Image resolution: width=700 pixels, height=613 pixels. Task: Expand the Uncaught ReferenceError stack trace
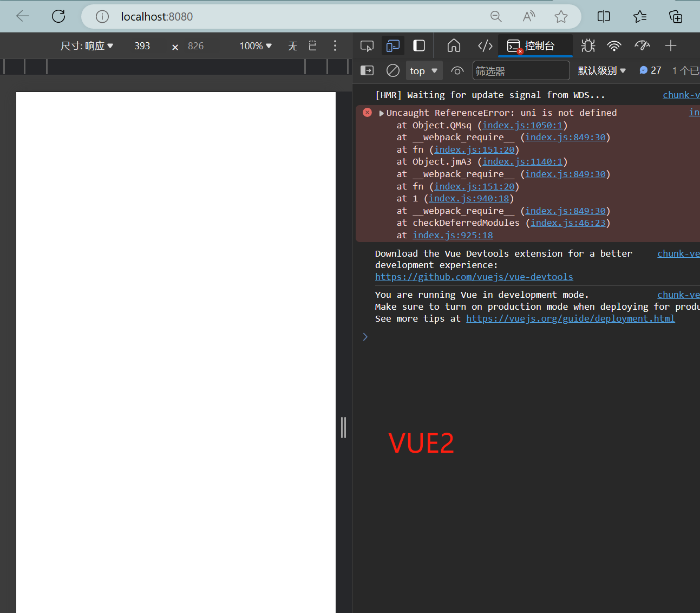point(382,113)
